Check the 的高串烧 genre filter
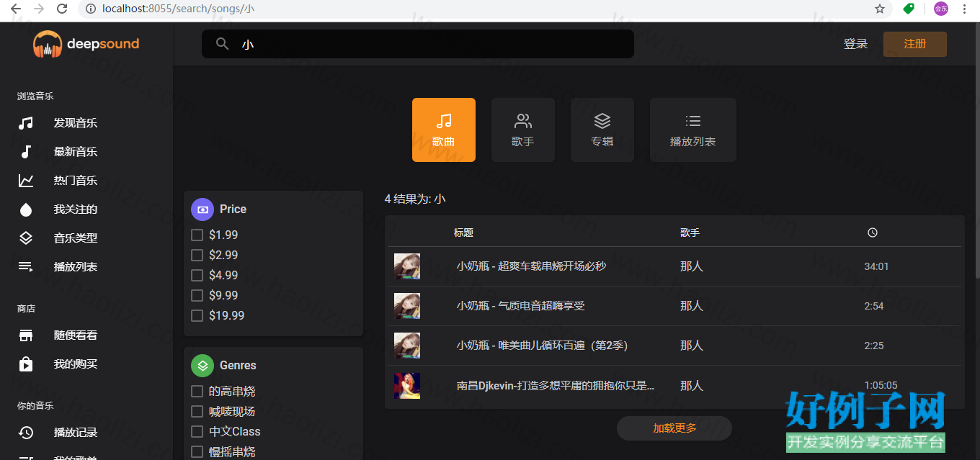 coord(197,391)
